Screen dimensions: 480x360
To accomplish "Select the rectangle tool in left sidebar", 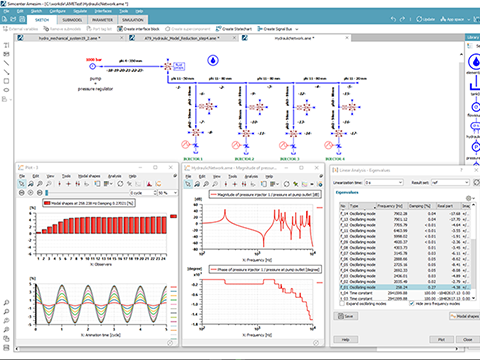I will [x=6, y=81].
